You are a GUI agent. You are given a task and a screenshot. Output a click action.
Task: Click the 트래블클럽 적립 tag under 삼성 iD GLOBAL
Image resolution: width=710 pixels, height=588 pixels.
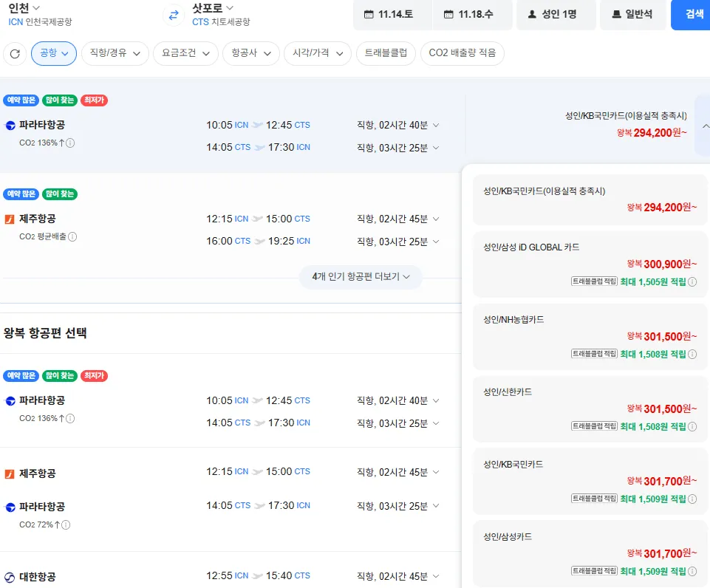pyautogui.click(x=594, y=281)
